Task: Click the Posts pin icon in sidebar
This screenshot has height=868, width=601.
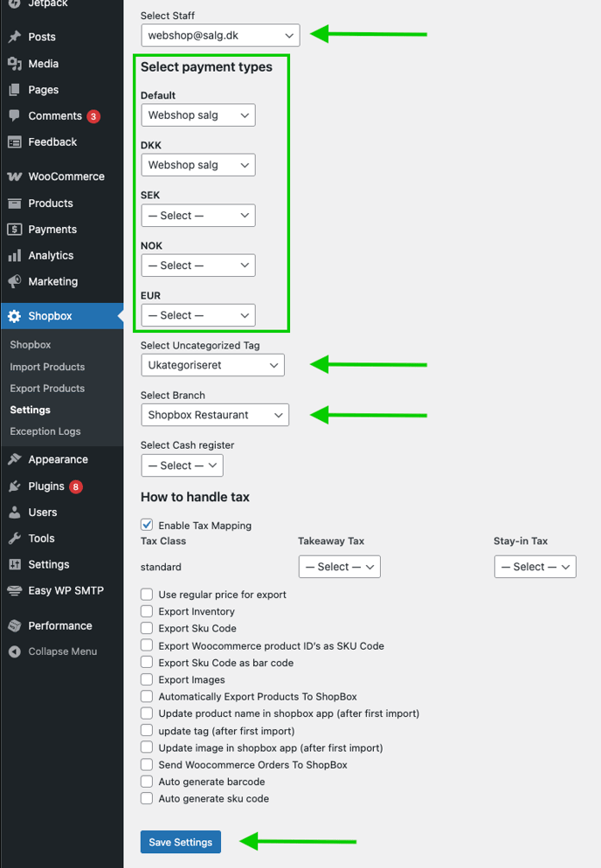Action: click(14, 37)
